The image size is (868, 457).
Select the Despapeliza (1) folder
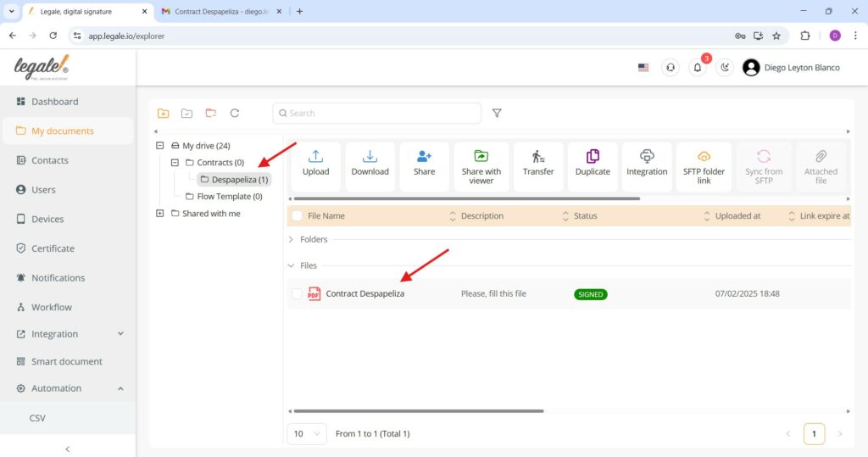pos(234,180)
